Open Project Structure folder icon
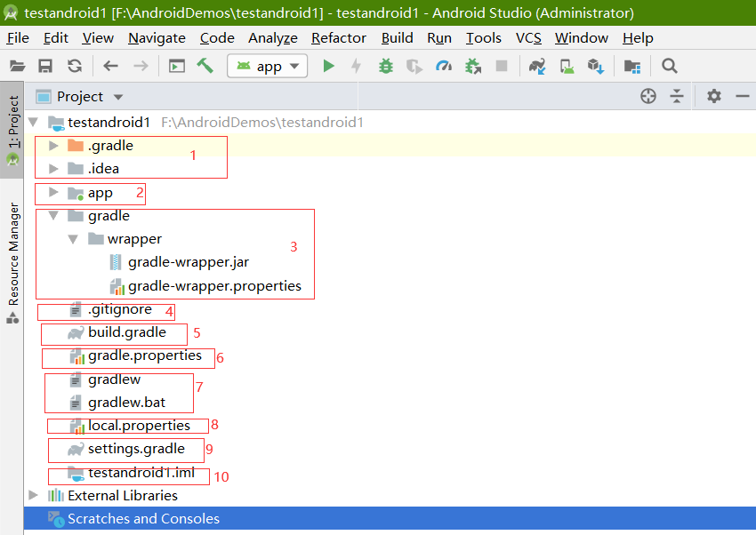The image size is (756, 535). tap(632, 66)
